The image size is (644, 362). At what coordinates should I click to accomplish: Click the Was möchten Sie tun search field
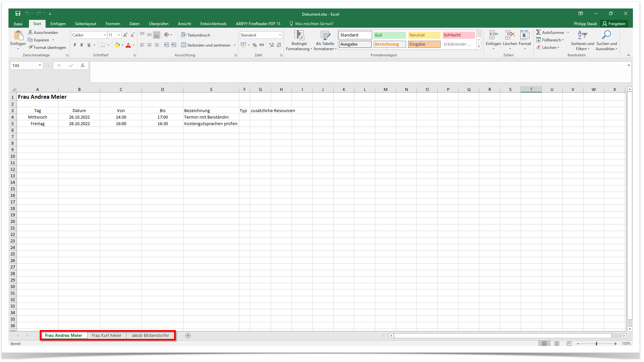pos(311,24)
